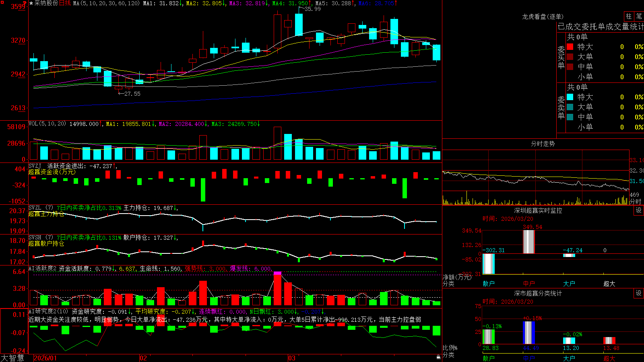Click the small lock icon at chart bottom
This screenshot has height=362, width=644.
(x=439, y=357)
